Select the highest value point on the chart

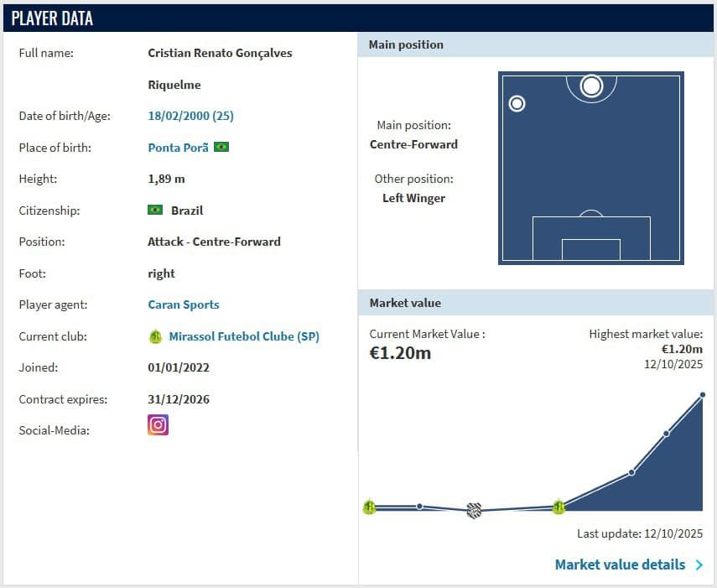tap(703, 394)
